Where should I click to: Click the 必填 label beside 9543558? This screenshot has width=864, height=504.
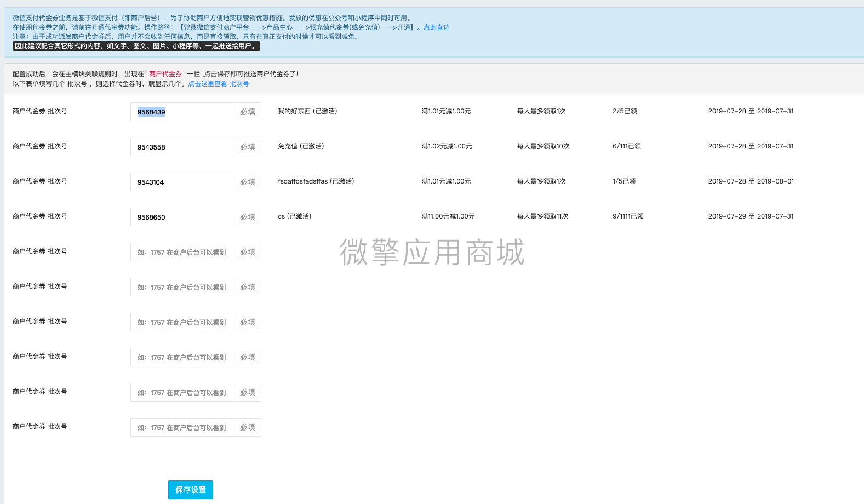tap(248, 147)
